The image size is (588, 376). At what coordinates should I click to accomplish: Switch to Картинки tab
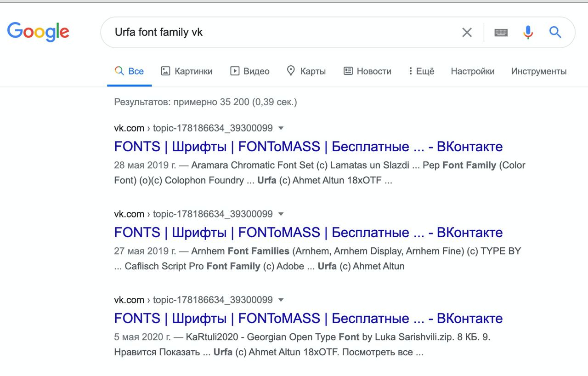click(x=187, y=71)
